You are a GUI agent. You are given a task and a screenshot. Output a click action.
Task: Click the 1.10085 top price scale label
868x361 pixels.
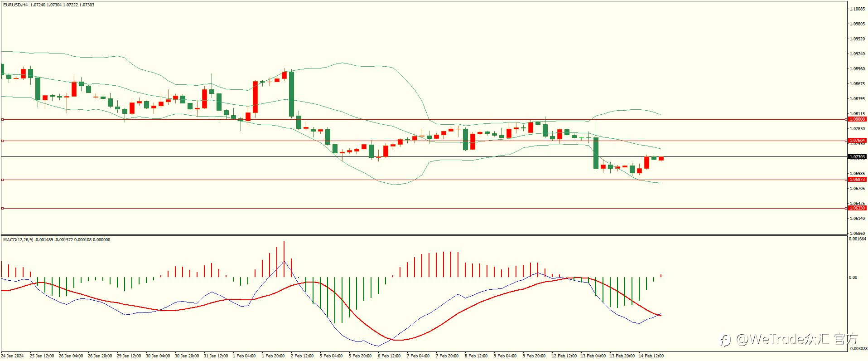tap(857, 9)
